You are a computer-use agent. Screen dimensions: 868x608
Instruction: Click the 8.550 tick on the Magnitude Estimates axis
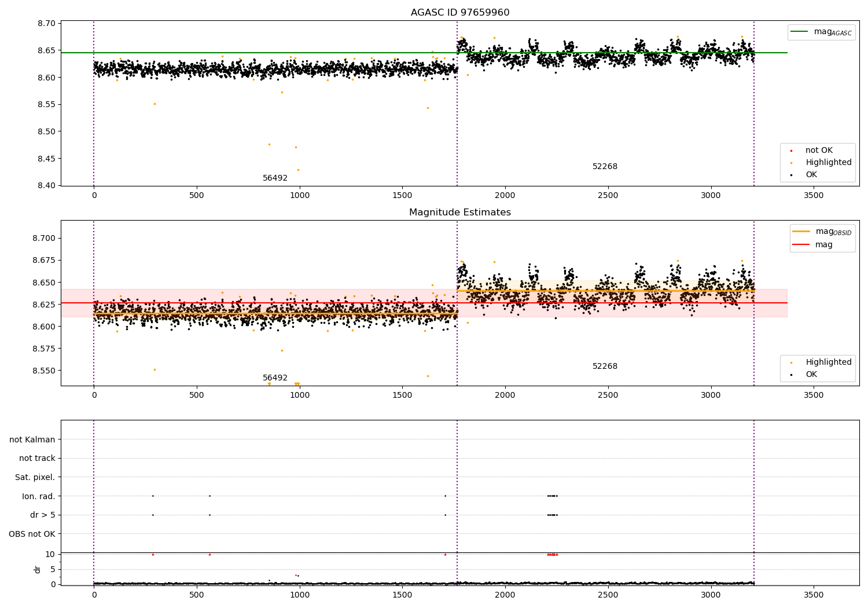[x=45, y=371]
